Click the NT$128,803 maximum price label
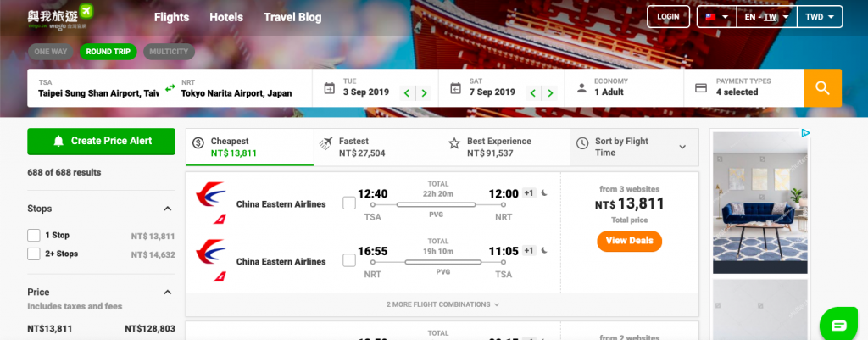The width and height of the screenshot is (868, 340). point(150,328)
